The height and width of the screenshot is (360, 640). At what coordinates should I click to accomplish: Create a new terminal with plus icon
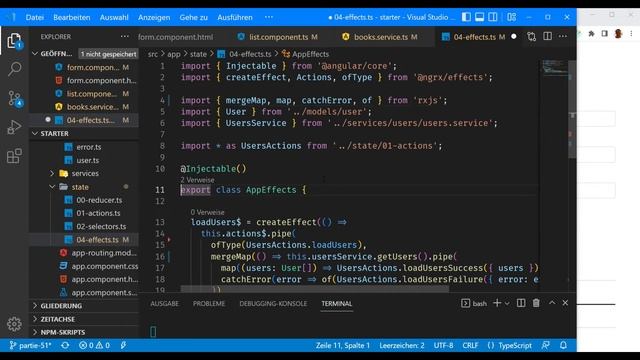point(497,303)
